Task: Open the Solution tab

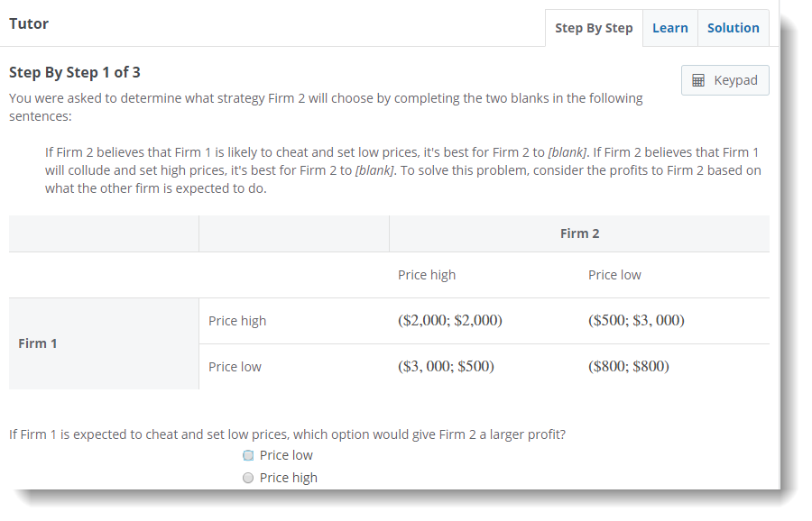Action: (x=733, y=28)
